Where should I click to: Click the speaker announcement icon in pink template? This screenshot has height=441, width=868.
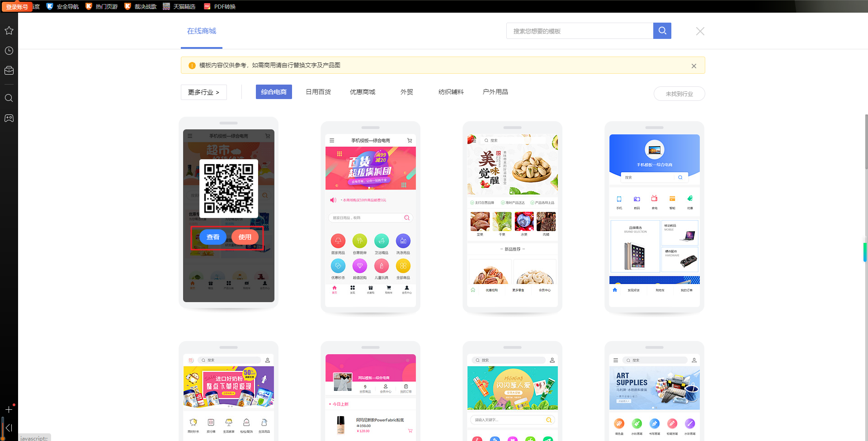pos(333,200)
